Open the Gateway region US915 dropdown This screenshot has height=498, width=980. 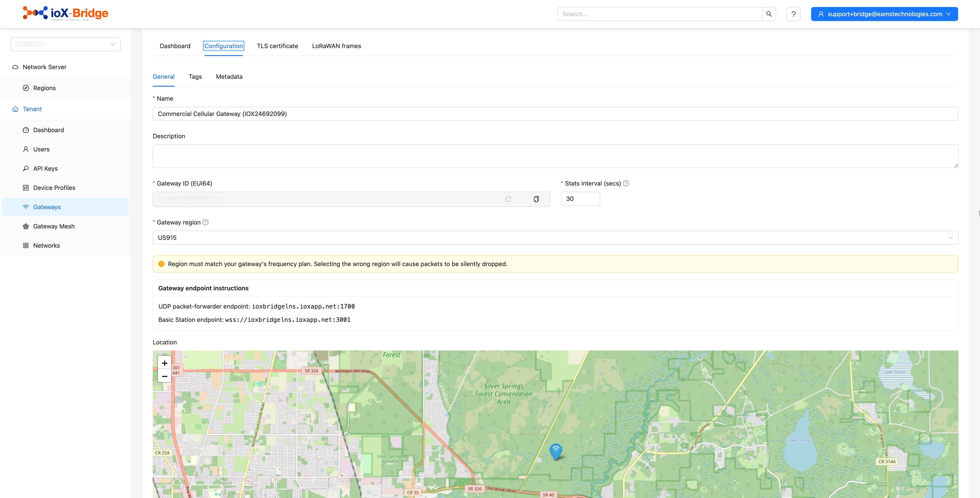coord(555,238)
